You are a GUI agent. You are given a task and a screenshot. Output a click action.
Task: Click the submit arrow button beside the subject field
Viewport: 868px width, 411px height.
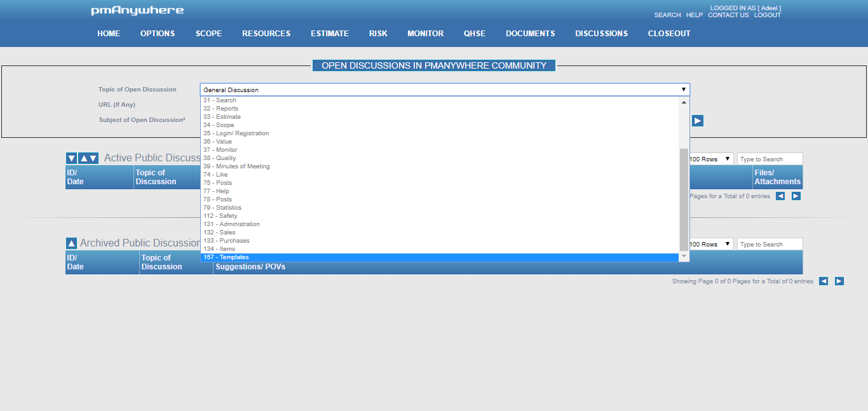pos(698,121)
